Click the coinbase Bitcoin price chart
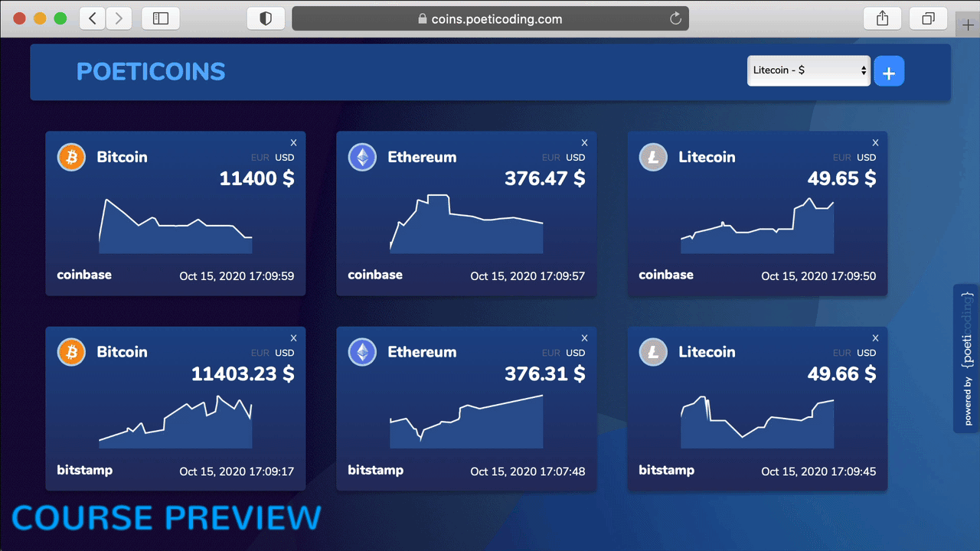Viewport: 980px width, 551px height. [x=175, y=226]
